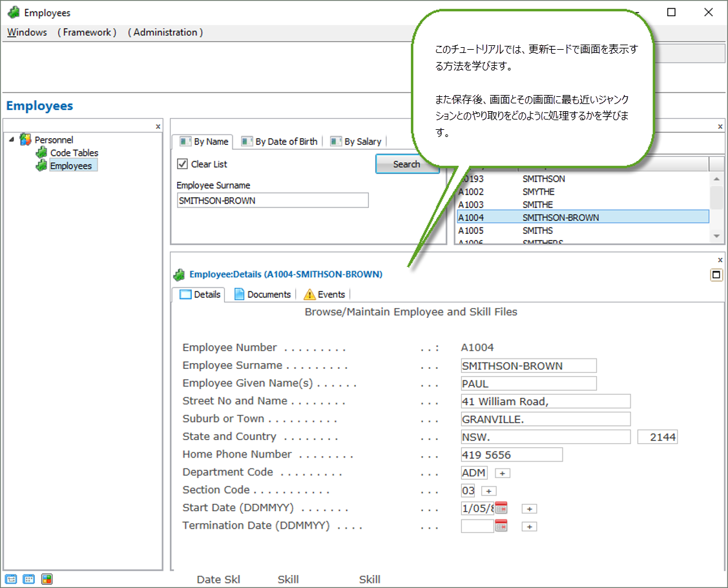The height and width of the screenshot is (588, 728).
Task: Click the Employees puzzle icon in tree
Action: 41,165
